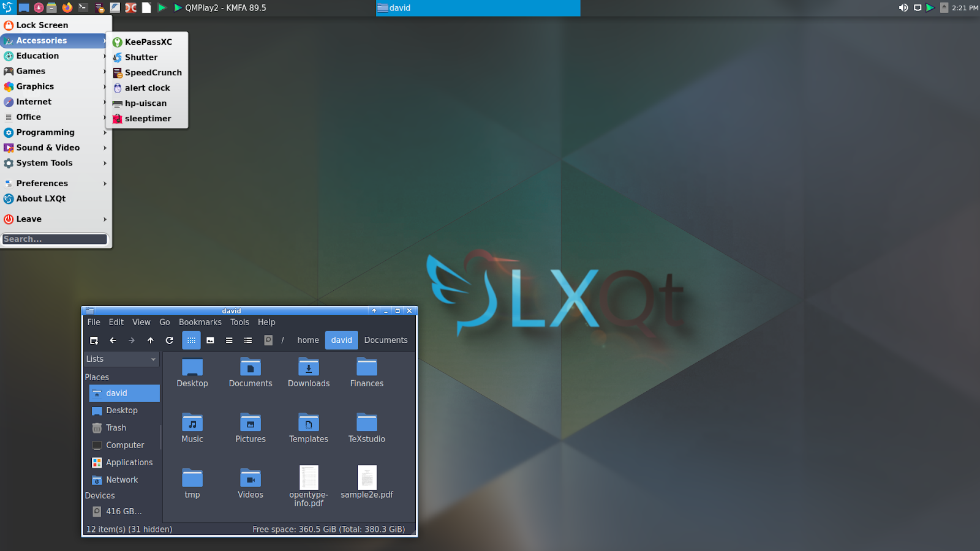
Task: Click the david taskbar window button
Action: pyautogui.click(x=478, y=8)
